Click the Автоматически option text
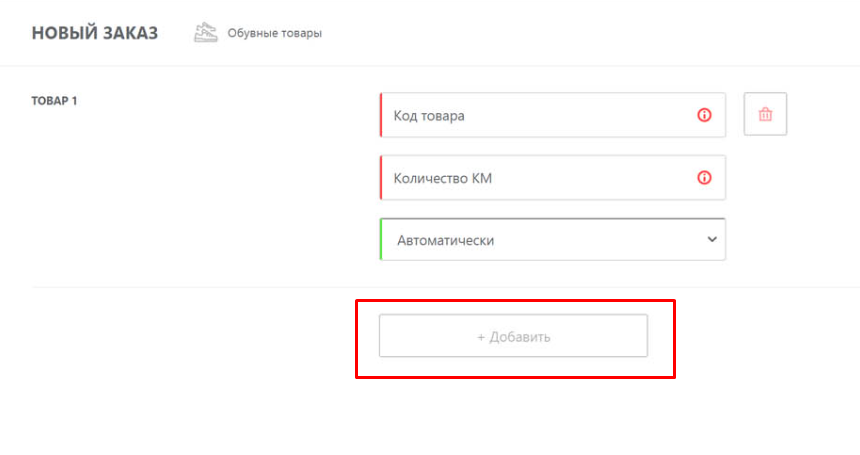 tap(445, 240)
